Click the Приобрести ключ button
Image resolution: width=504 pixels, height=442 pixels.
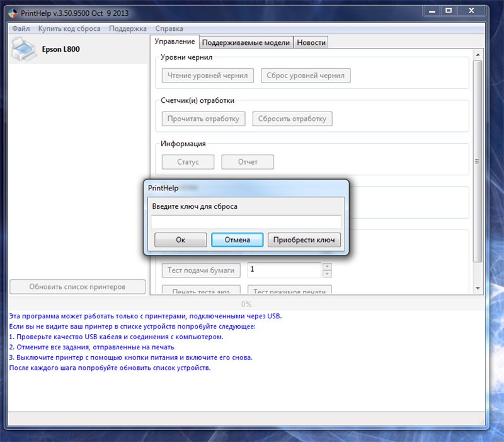304,240
